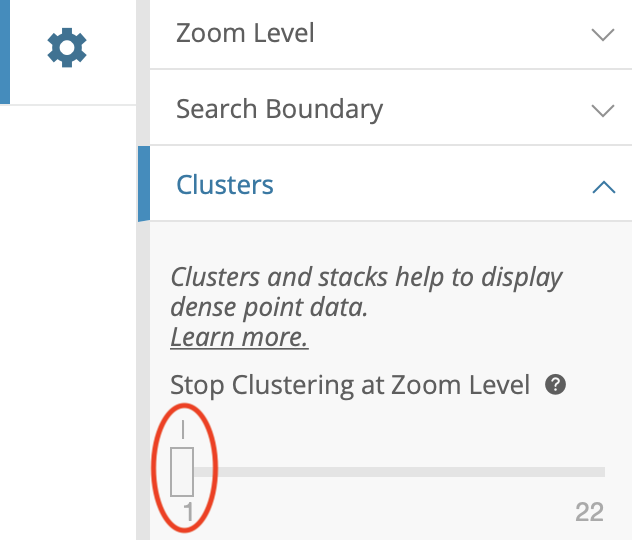This screenshot has width=632, height=540.
Task: Click the tick mark above slider handle
Action: click(183, 429)
